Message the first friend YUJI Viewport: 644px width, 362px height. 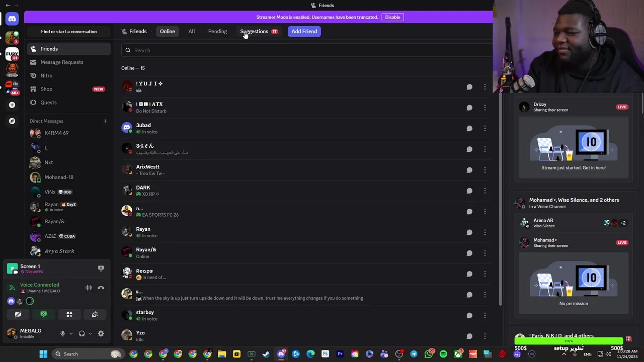click(x=469, y=87)
